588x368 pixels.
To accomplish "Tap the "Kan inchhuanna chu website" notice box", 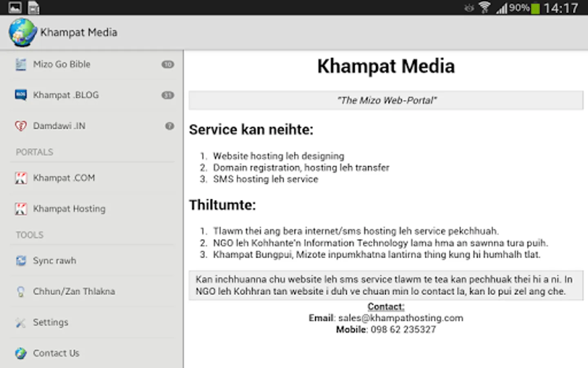I will point(386,285).
